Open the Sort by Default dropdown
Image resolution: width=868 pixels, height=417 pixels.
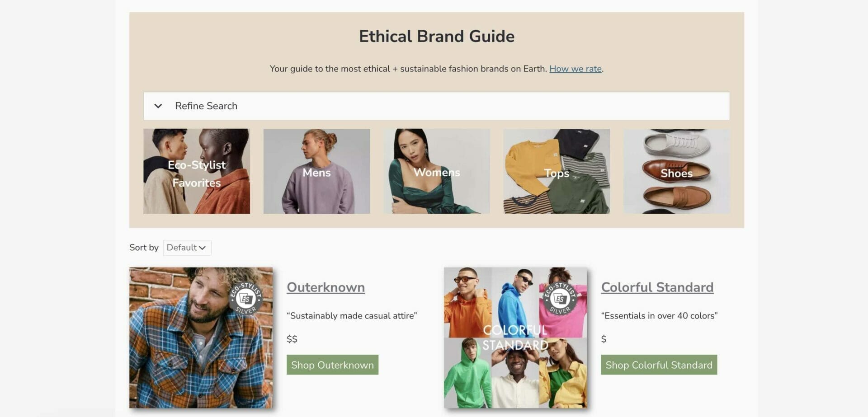(x=187, y=248)
